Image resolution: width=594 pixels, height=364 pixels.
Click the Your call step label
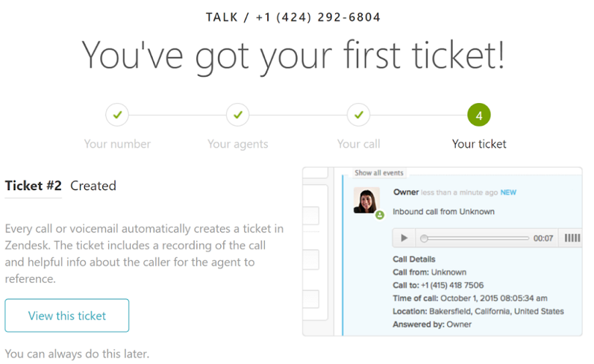click(x=358, y=144)
